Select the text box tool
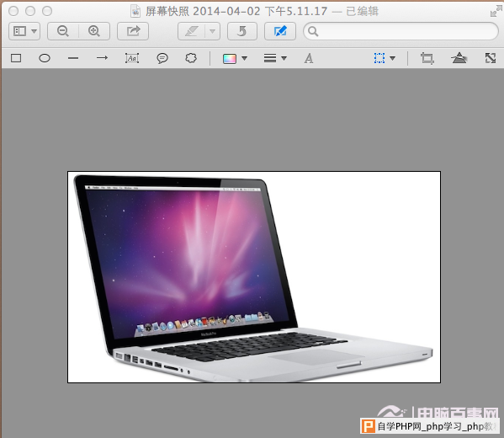504x438 pixels. (132, 58)
